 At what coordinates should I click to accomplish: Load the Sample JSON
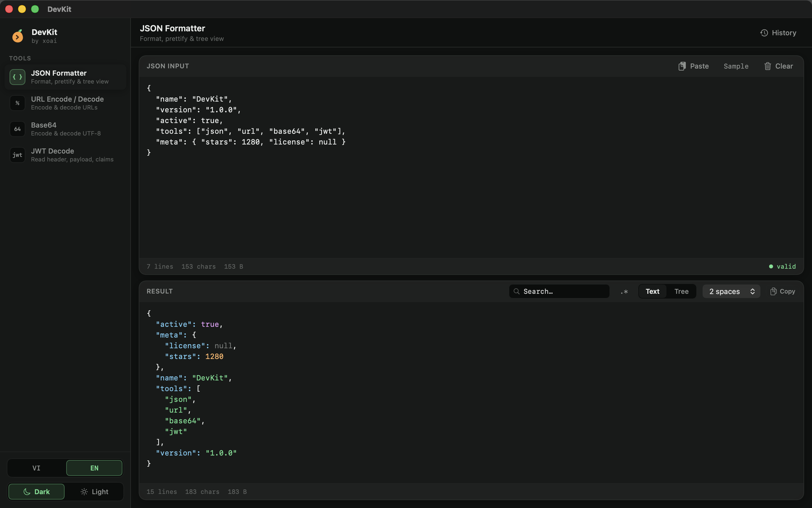pos(736,66)
